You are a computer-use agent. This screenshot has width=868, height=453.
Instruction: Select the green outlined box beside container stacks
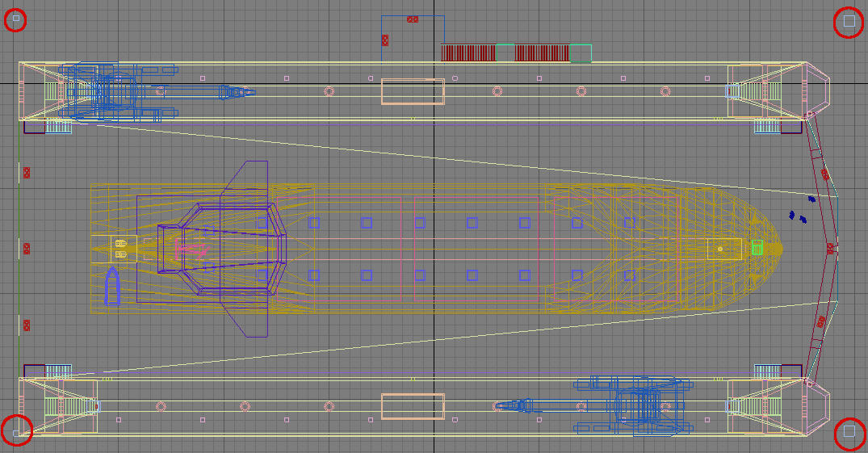581,53
